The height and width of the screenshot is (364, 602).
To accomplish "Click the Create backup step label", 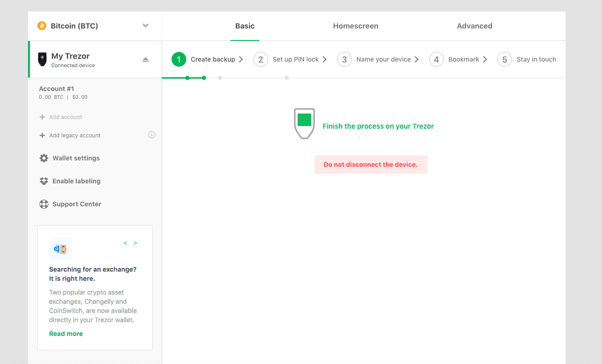I will pos(213,59).
